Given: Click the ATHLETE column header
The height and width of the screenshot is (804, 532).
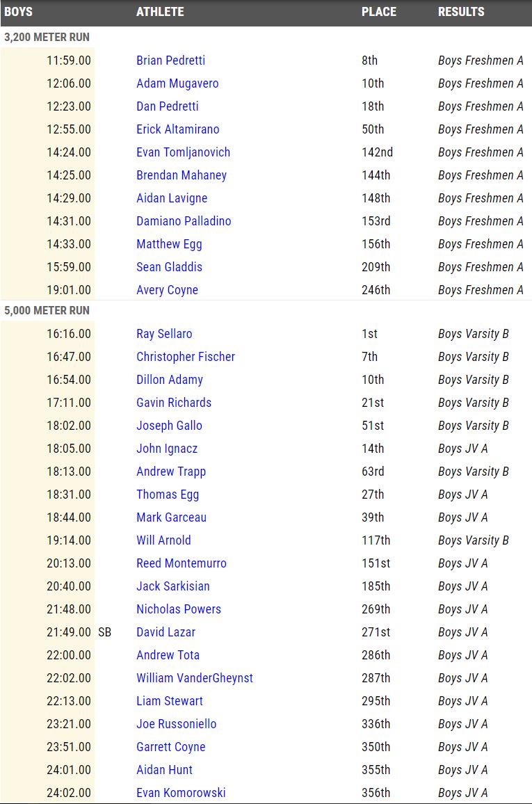Looking at the screenshot, I should coord(160,12).
